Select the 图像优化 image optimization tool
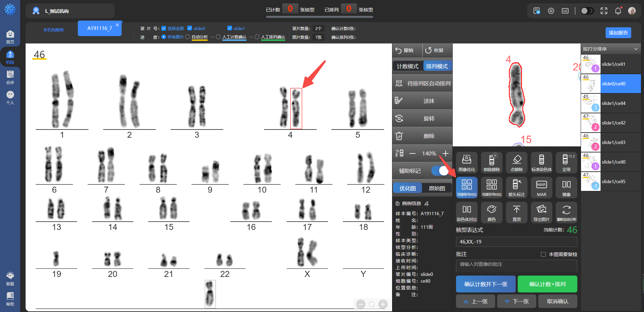The image size is (644, 312). click(466, 162)
